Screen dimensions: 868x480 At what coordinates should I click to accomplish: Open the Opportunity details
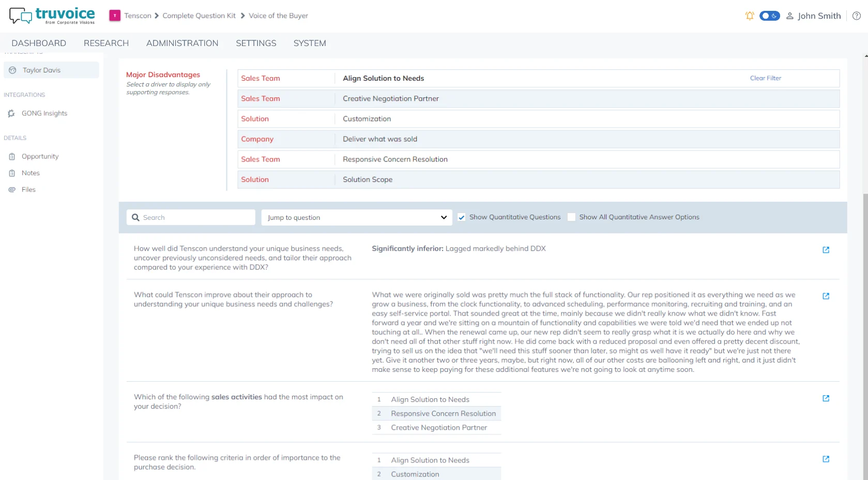pyautogui.click(x=40, y=156)
